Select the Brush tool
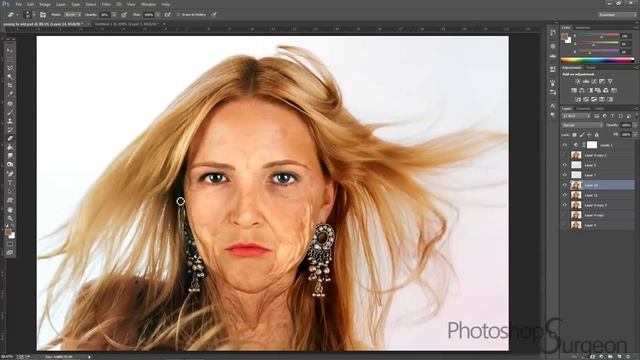The image size is (640, 360). tap(10, 112)
